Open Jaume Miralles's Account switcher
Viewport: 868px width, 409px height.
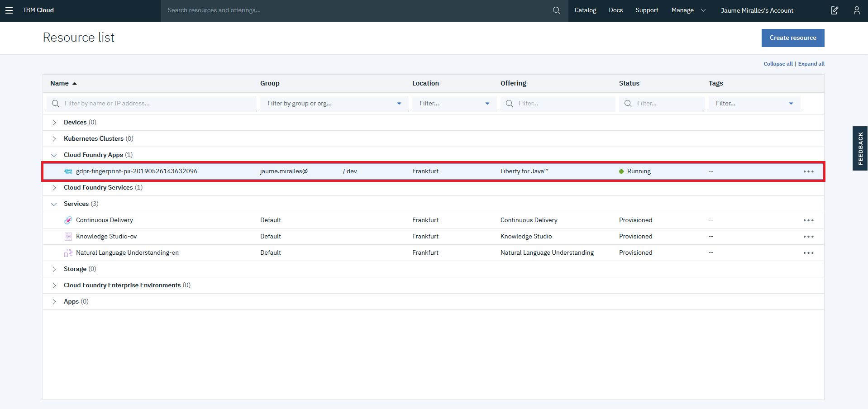tap(757, 10)
